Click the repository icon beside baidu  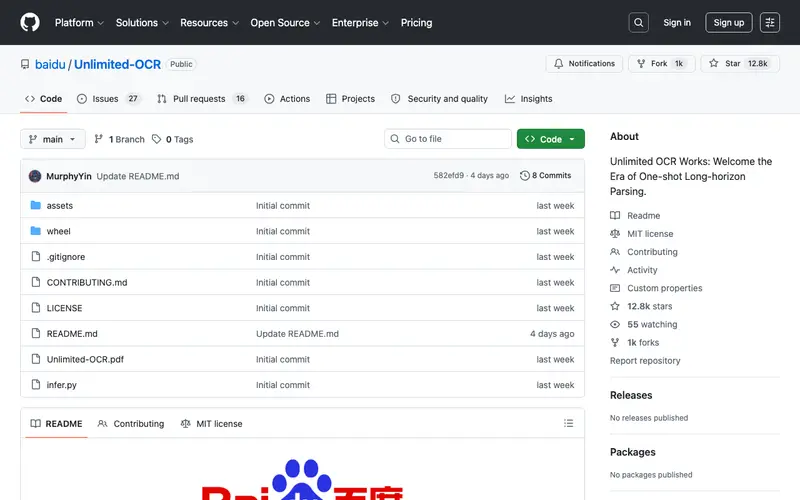(25, 64)
